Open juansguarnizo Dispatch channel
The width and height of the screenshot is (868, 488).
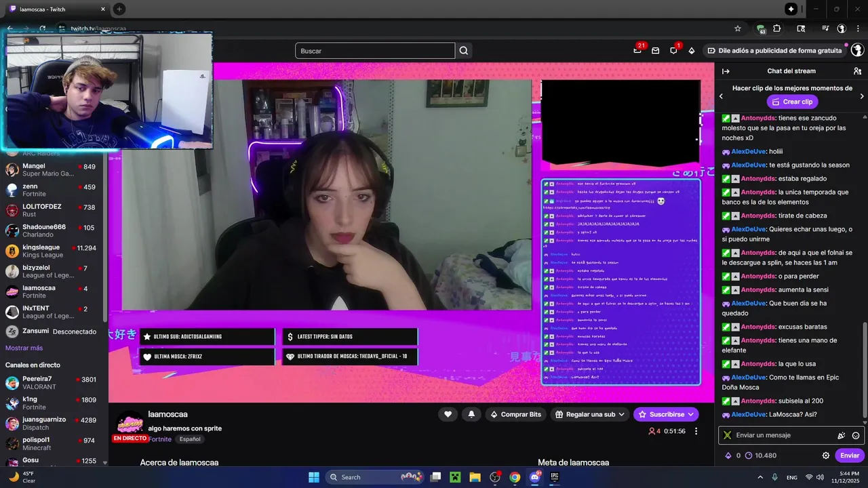point(53,424)
